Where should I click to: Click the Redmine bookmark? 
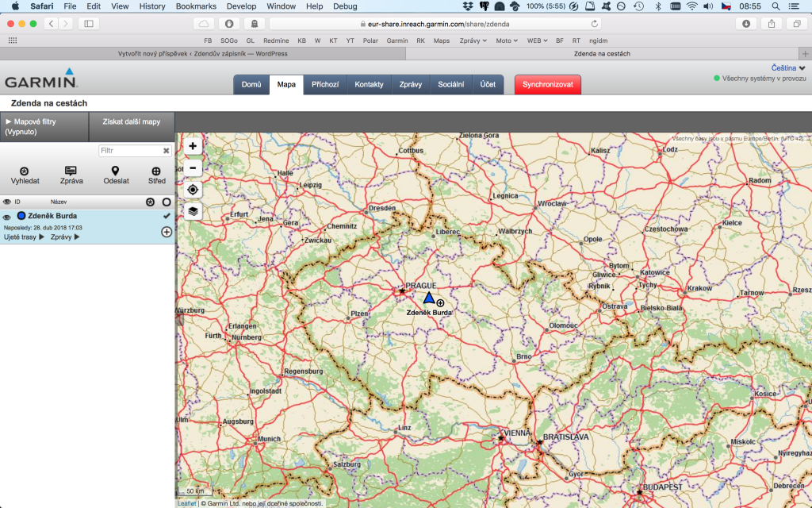tap(276, 40)
